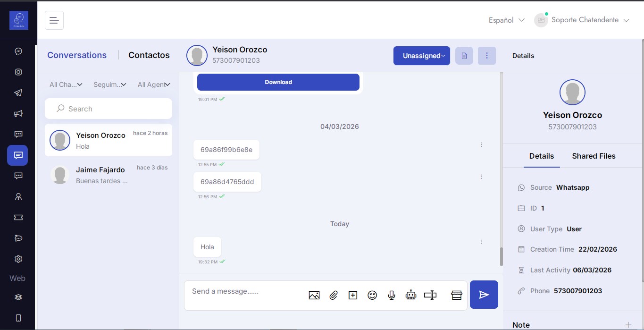Image resolution: width=644 pixels, height=330 pixels.
Task: Select the image attachment icon near the message input
Action: click(x=314, y=295)
